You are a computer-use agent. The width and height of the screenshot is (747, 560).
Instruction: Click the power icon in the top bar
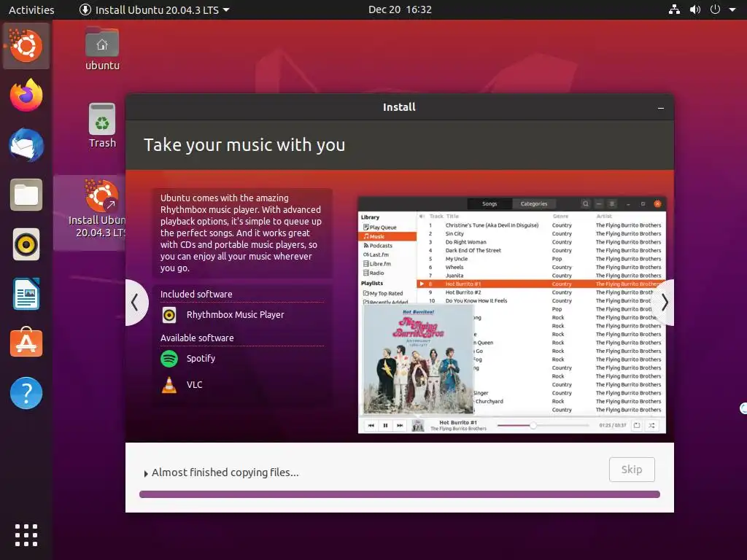pos(715,9)
